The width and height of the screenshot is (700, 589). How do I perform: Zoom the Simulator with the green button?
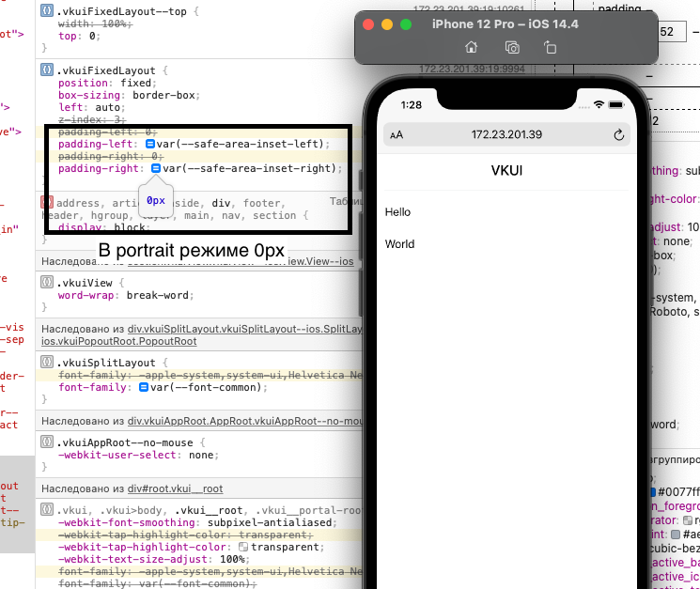(x=406, y=24)
